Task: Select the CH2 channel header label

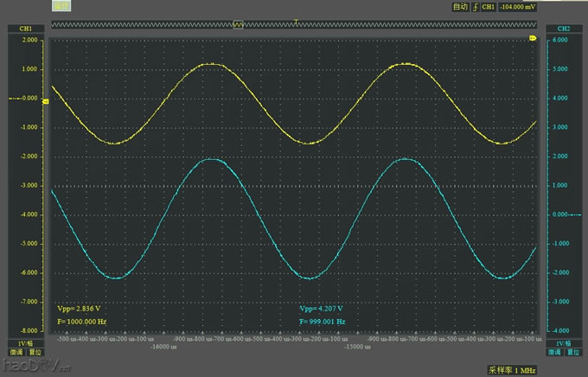Action: pos(563,29)
